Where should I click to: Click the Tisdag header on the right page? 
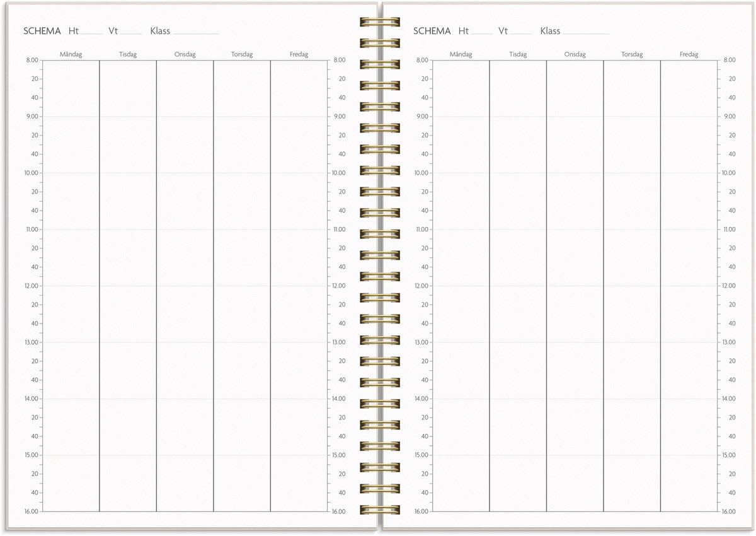518,54
